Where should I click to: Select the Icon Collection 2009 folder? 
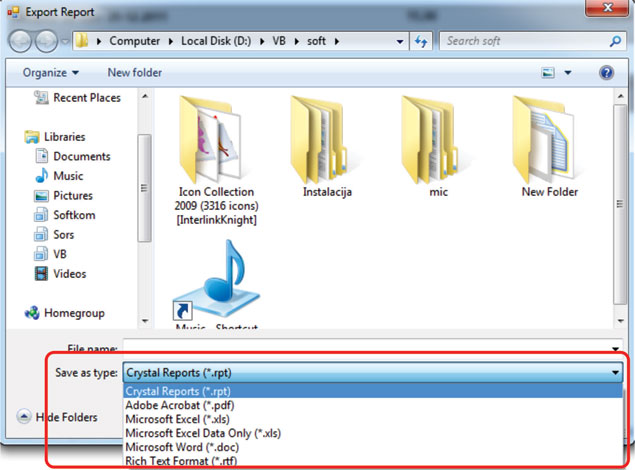coord(216,161)
